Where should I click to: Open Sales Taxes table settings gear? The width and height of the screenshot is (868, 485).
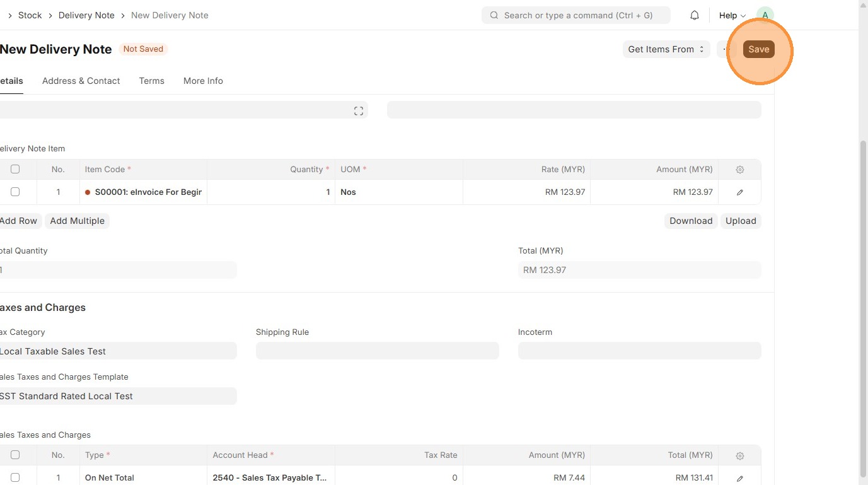coord(740,455)
